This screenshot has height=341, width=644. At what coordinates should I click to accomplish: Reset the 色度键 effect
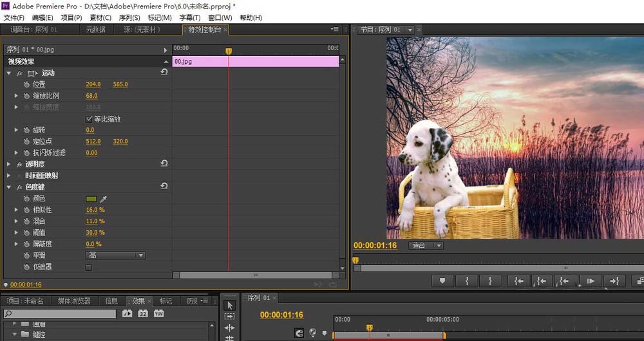(x=164, y=187)
